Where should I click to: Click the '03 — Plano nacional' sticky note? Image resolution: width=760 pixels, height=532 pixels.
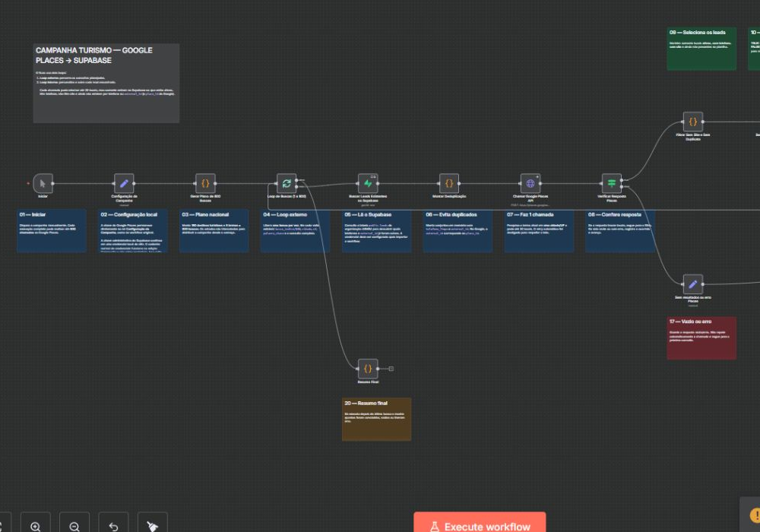[214, 231]
